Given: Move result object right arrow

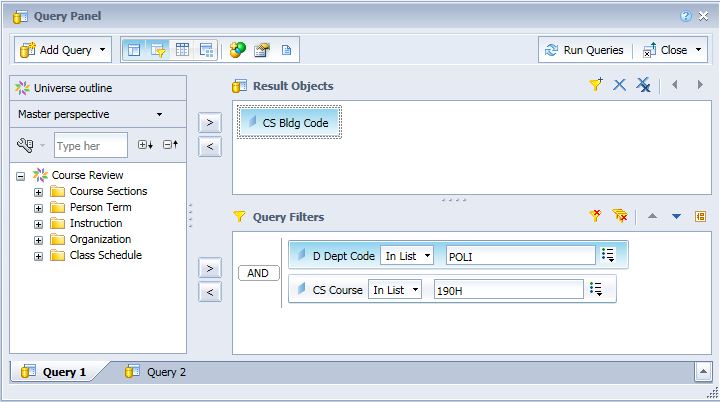Looking at the screenshot, I should pyautogui.click(x=700, y=85).
